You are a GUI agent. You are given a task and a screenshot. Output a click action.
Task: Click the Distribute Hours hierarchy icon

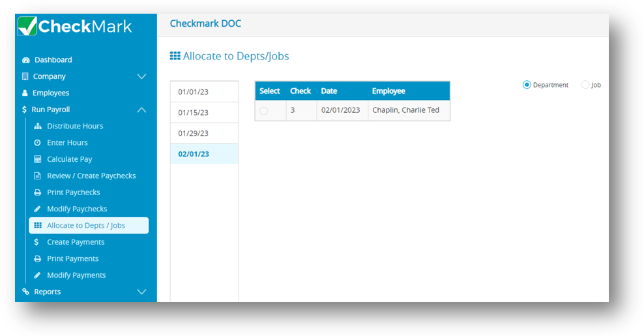[38, 127]
